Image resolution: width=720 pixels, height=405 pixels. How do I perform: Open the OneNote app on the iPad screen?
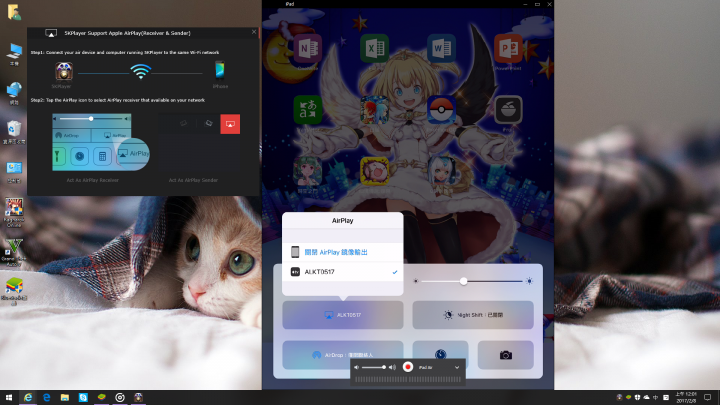click(x=307, y=48)
